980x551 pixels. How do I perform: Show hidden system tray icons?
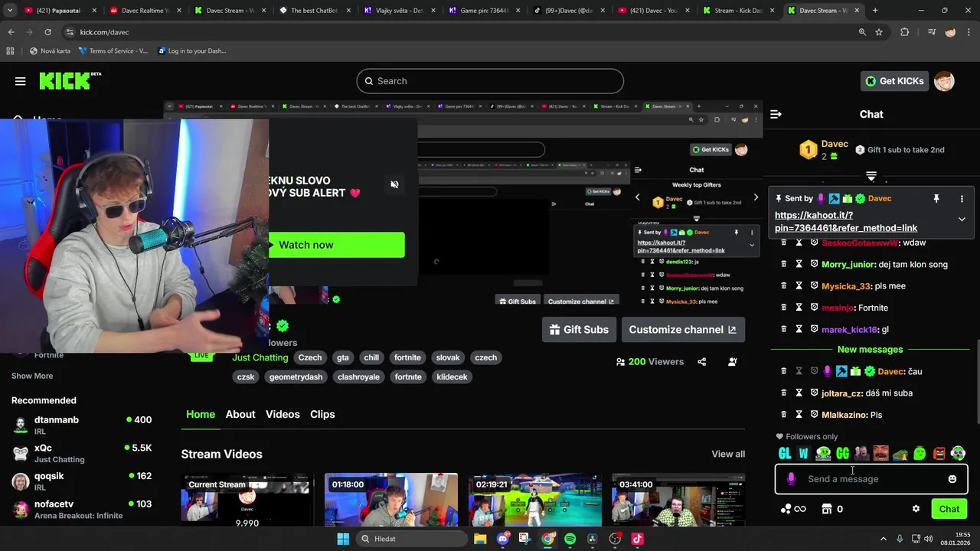tap(883, 539)
